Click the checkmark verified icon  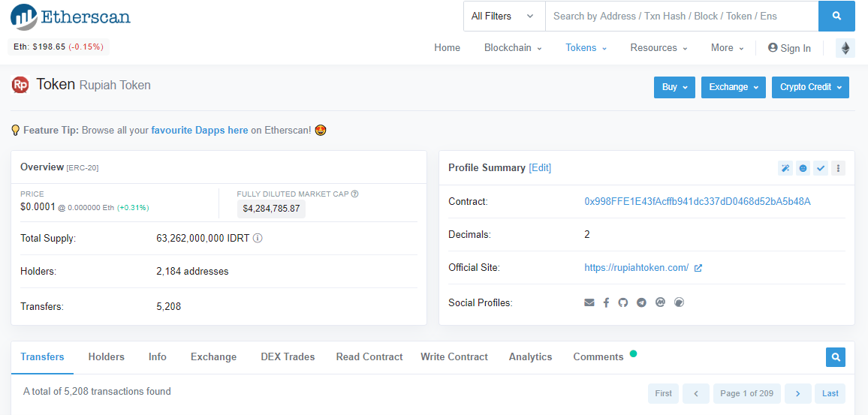821,168
